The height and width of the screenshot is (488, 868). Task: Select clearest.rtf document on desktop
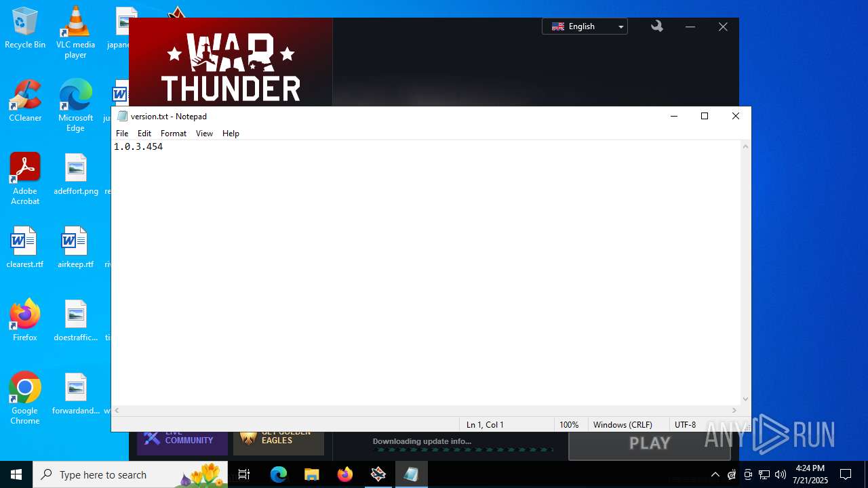pos(25,247)
